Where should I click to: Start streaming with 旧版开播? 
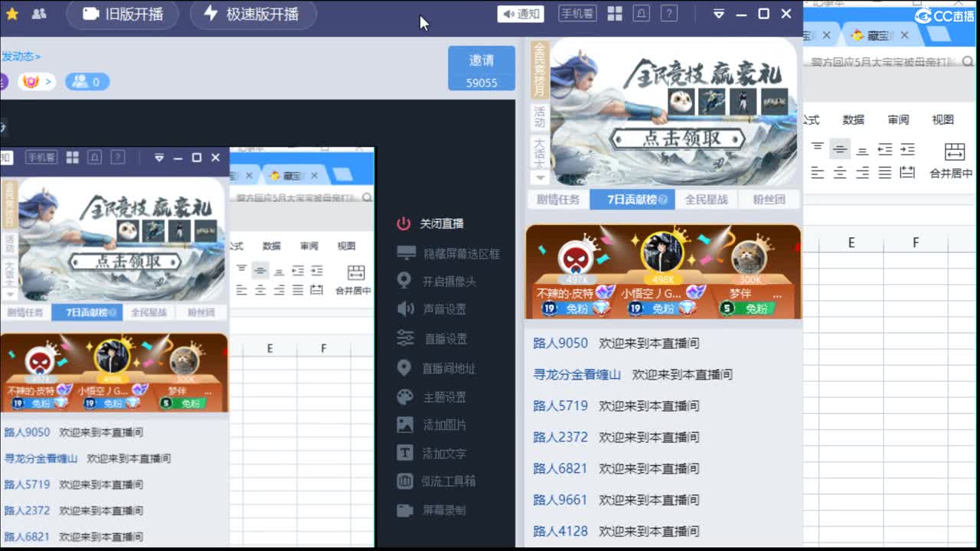coord(122,14)
